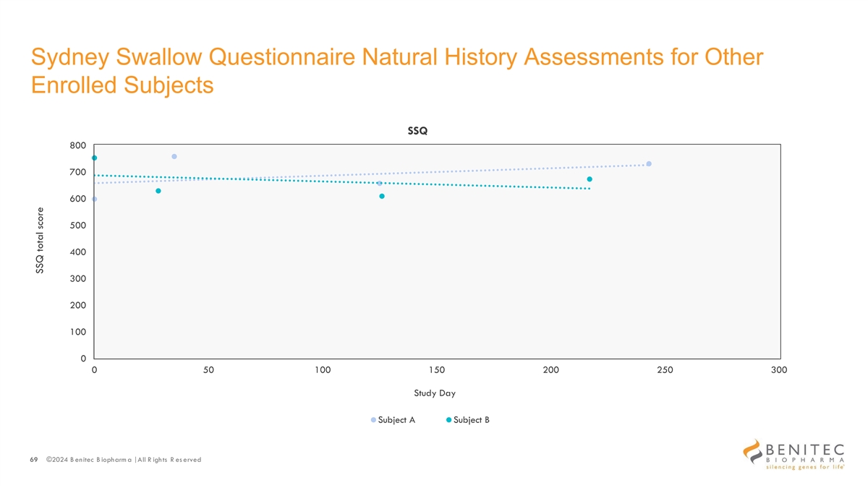Click the Subject A legend marker dot

[x=374, y=420]
